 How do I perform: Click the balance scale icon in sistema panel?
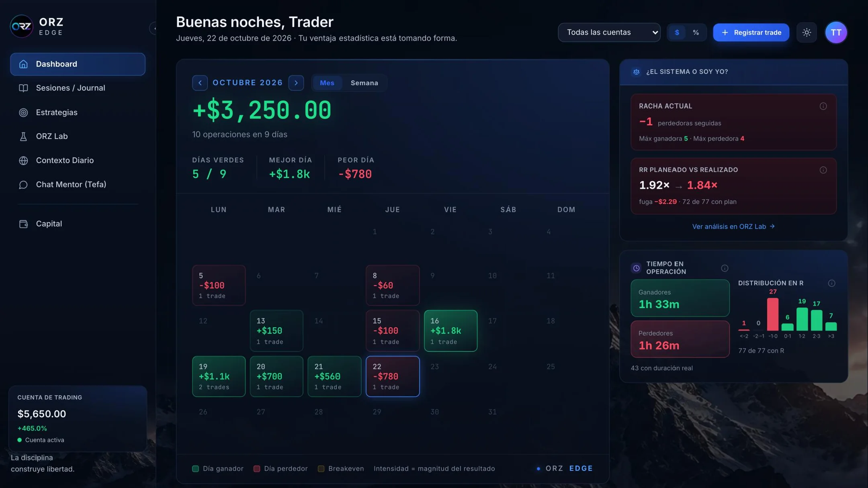point(636,72)
